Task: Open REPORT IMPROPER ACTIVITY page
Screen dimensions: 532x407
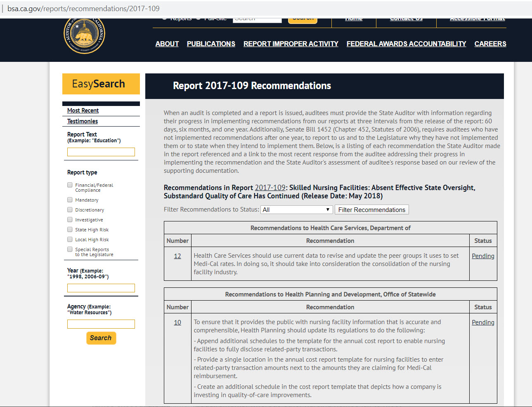Action: pyautogui.click(x=291, y=44)
